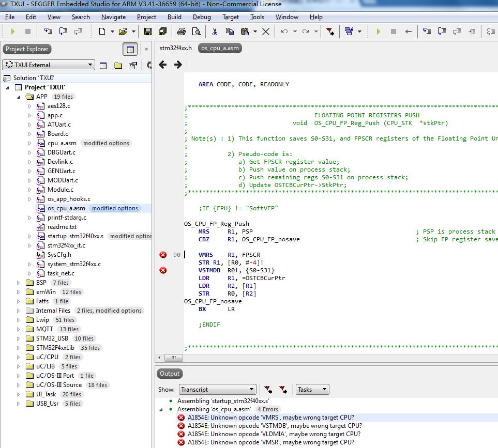
Task: Expand the uC/OS-III Source folder
Action: coord(19,385)
